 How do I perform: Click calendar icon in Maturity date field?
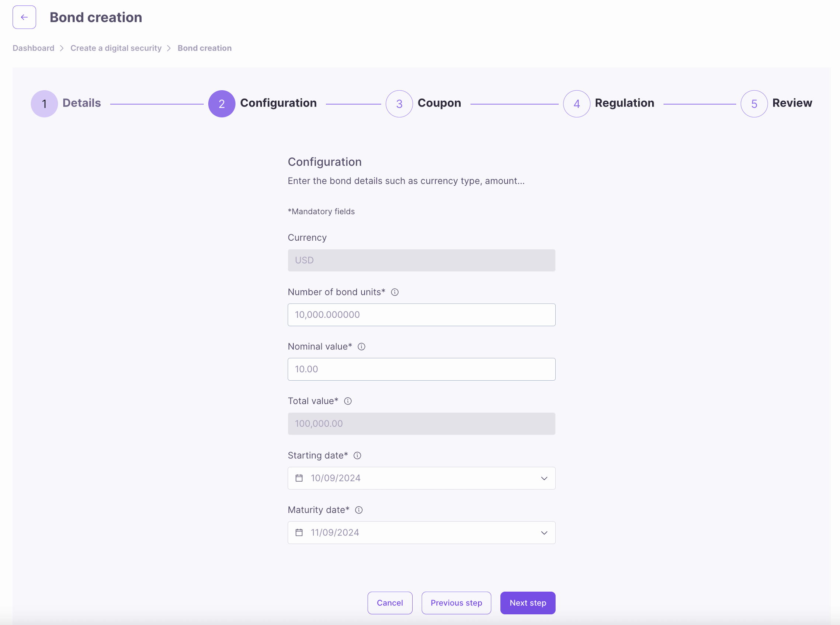pos(299,533)
